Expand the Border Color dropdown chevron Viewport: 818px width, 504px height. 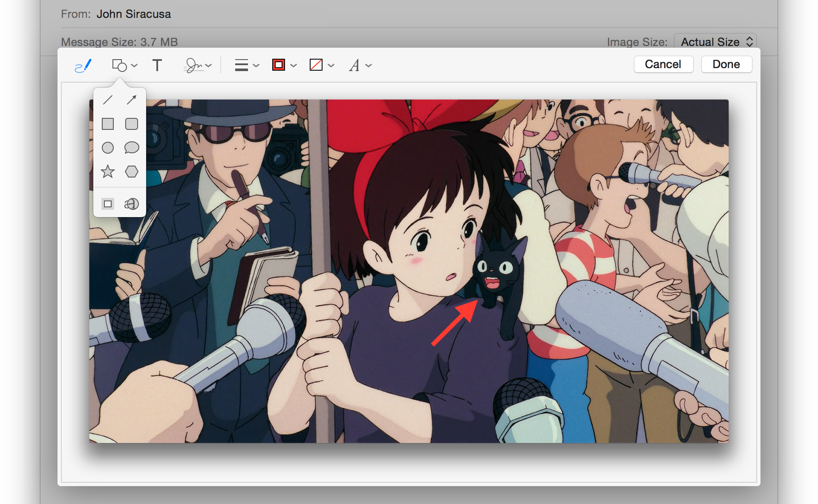point(294,66)
